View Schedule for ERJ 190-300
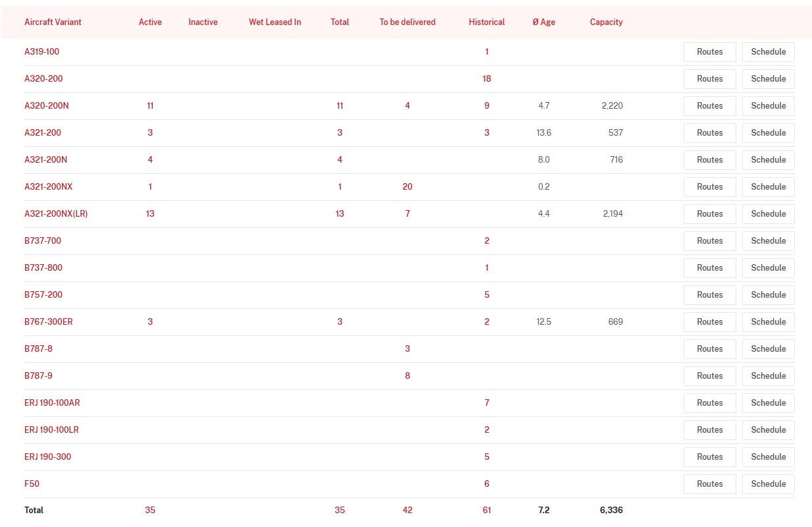The height and width of the screenshot is (527, 812). 769,457
